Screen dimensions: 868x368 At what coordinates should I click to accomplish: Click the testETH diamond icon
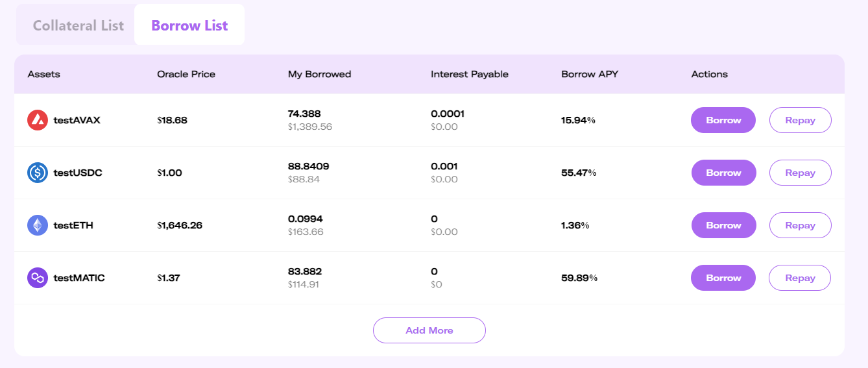coord(38,225)
